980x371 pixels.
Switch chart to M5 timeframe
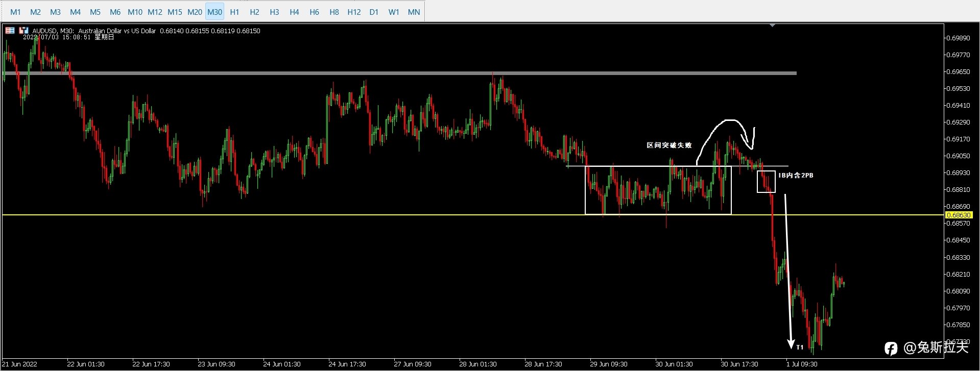click(x=95, y=12)
